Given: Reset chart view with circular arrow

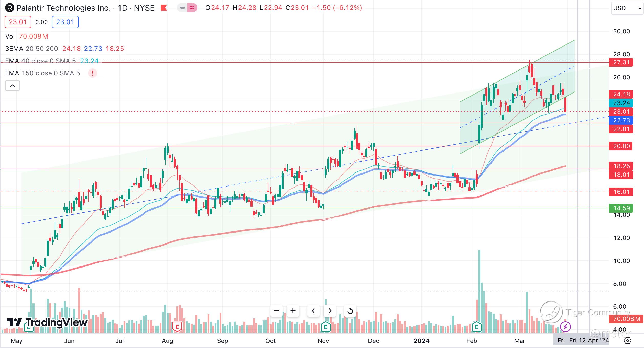Looking at the screenshot, I should coord(350,311).
